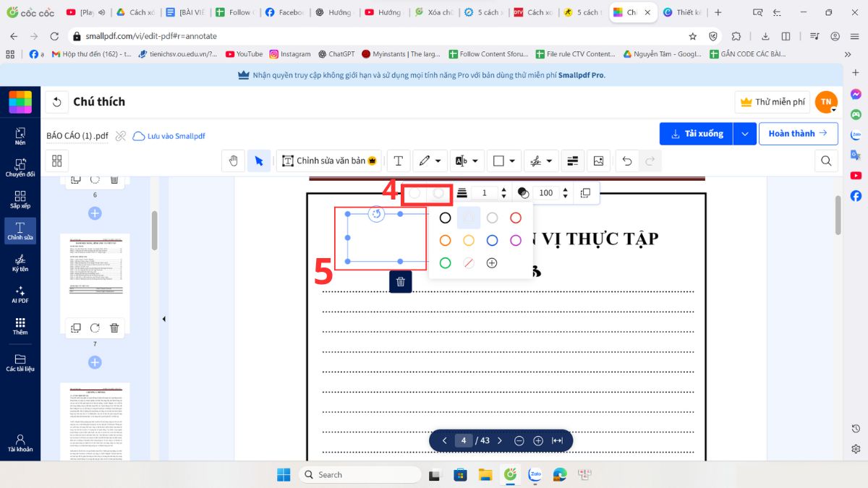The height and width of the screenshot is (488, 868).
Task: Pick the green border color
Action: [x=445, y=263]
